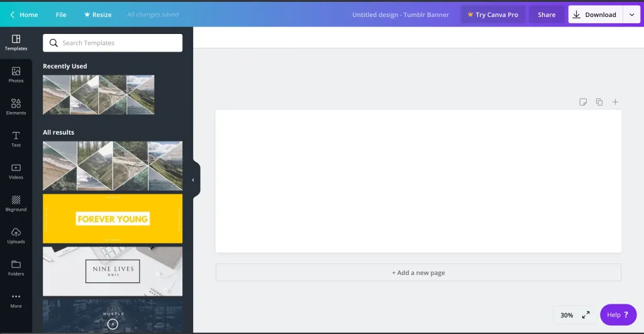Screen dimensions: 644x334
Task: Open the Photos panel
Action: [16, 75]
